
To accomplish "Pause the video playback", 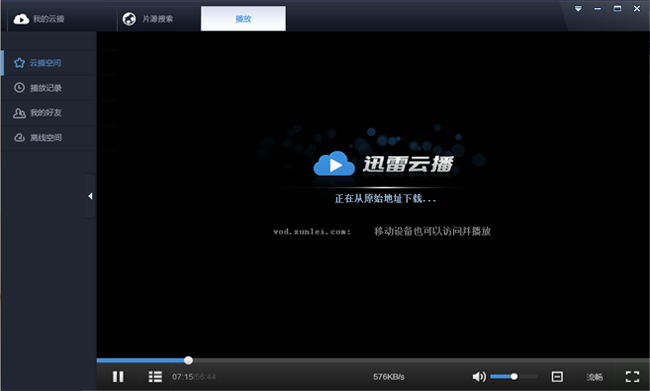I will point(118,376).
